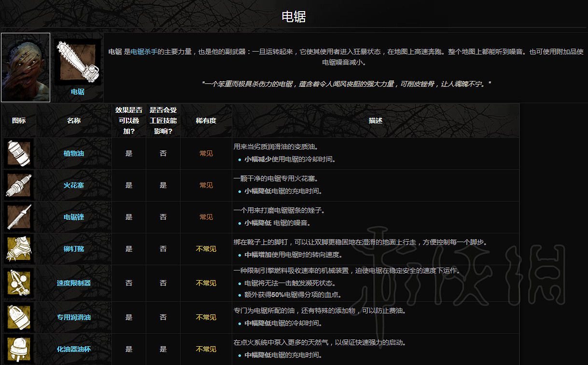Click the 火花塞 spark plug icon
The width and height of the screenshot is (588, 365).
(18, 185)
